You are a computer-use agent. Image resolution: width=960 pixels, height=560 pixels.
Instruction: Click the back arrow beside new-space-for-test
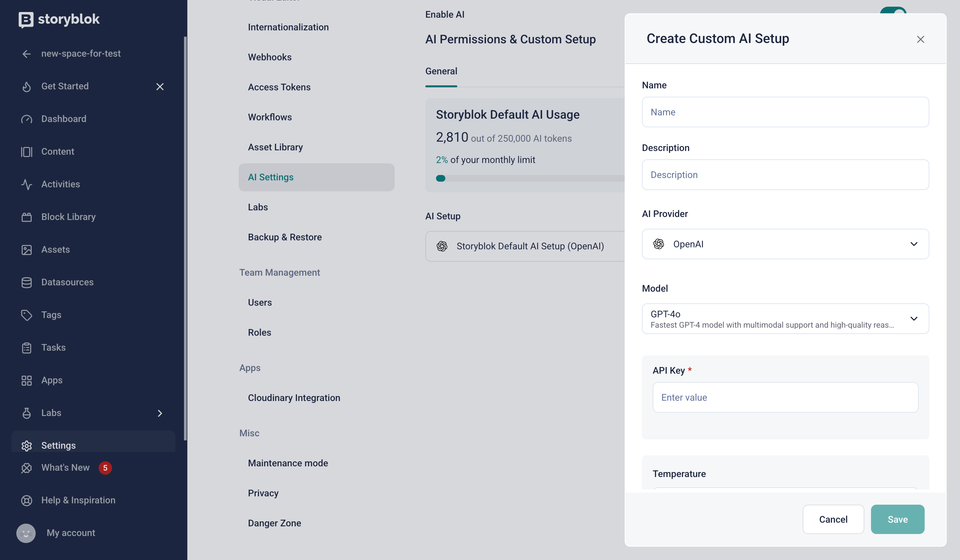pos(26,54)
